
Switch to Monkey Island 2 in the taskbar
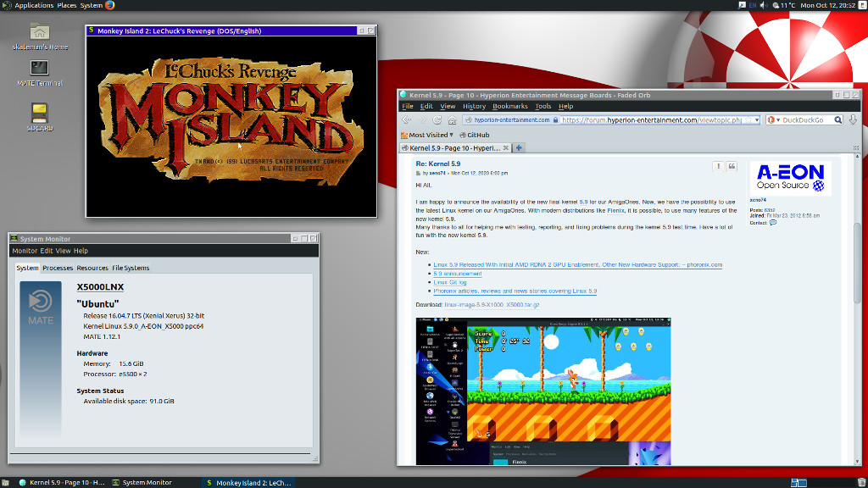click(x=248, y=482)
